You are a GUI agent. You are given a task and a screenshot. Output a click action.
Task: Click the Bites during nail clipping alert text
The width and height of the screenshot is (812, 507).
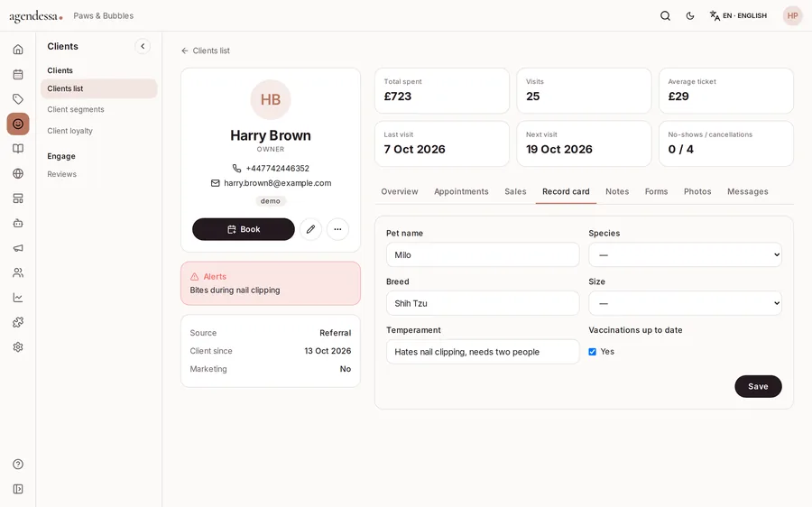[x=235, y=290]
